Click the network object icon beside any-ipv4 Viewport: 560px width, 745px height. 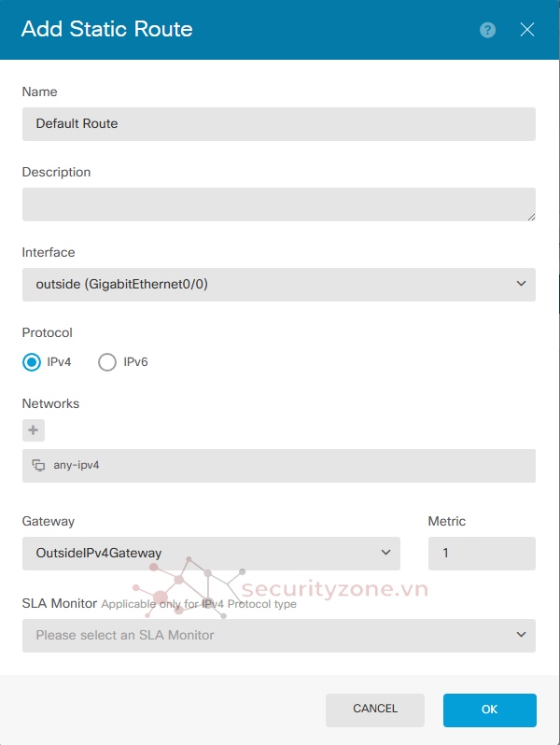click(x=38, y=465)
